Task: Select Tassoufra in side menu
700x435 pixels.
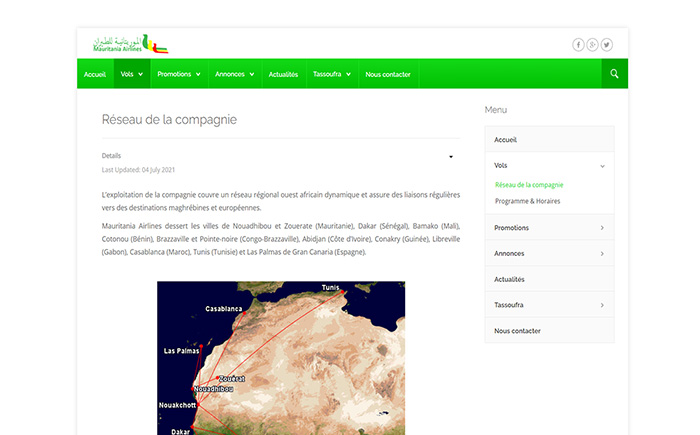Action: (550, 305)
